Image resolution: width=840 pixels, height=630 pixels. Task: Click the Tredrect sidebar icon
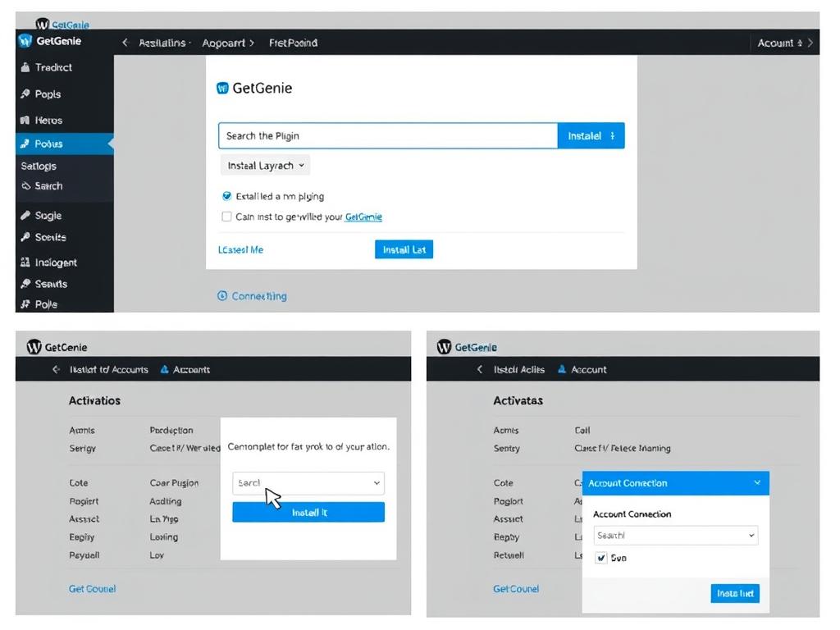click(25, 68)
